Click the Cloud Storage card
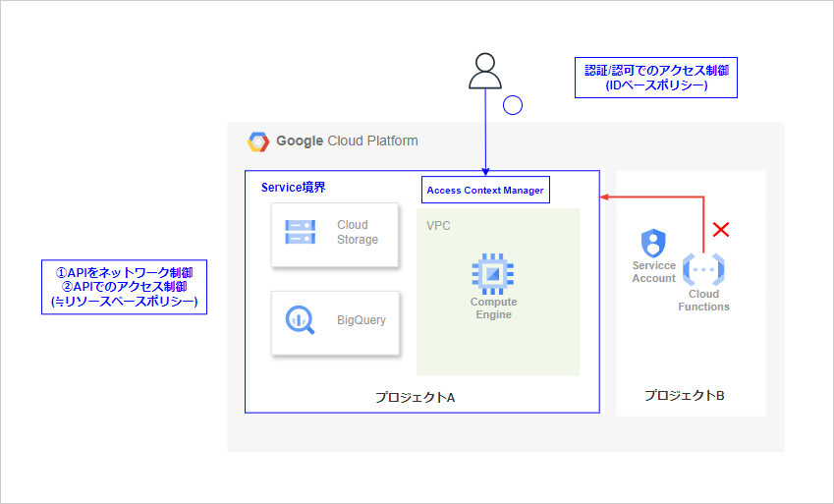Viewport: 834px width, 504px height. [335, 235]
